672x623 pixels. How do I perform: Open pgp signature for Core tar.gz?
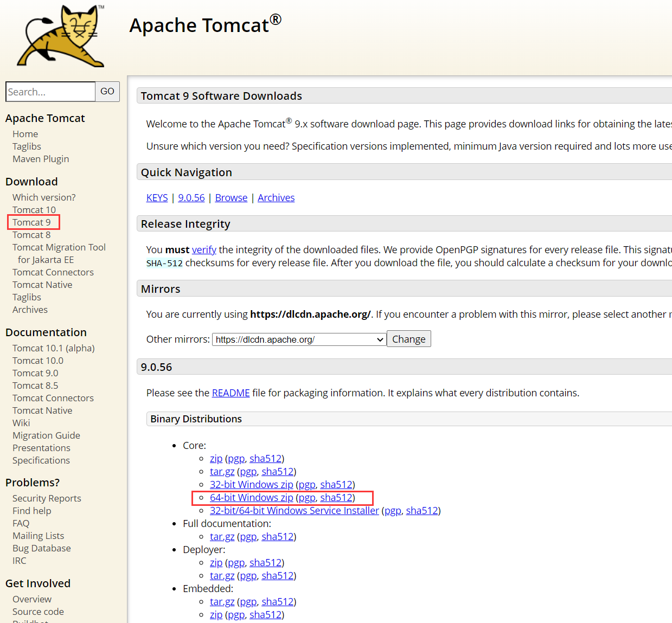tap(248, 472)
